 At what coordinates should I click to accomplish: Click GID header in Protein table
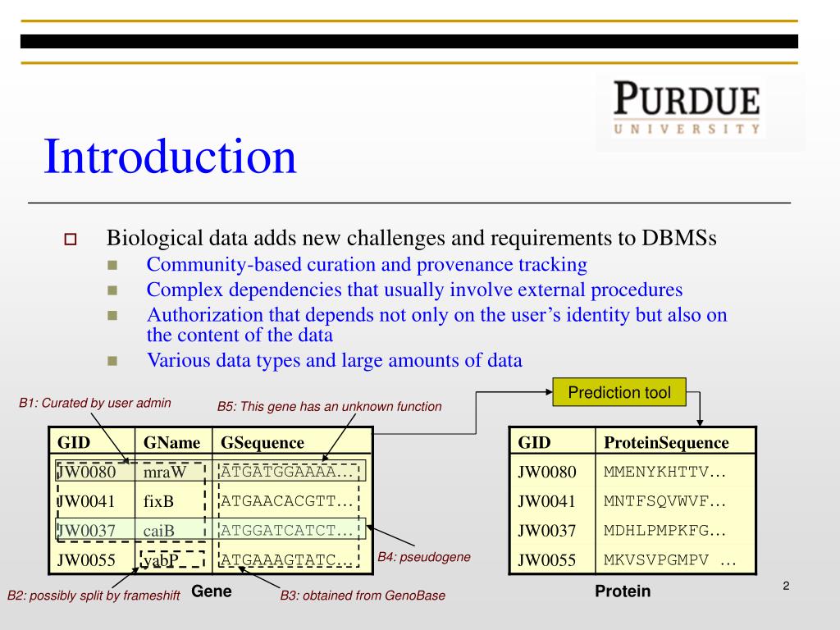534,442
